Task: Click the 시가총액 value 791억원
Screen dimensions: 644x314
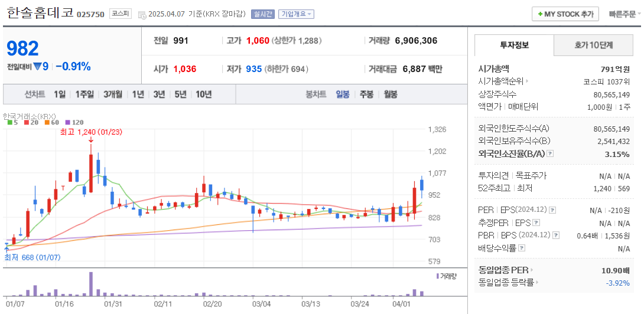Action: pyautogui.click(x=615, y=69)
